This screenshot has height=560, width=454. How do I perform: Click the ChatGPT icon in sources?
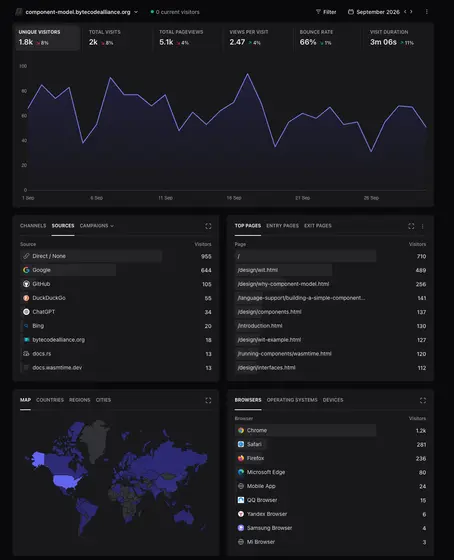click(x=26, y=312)
